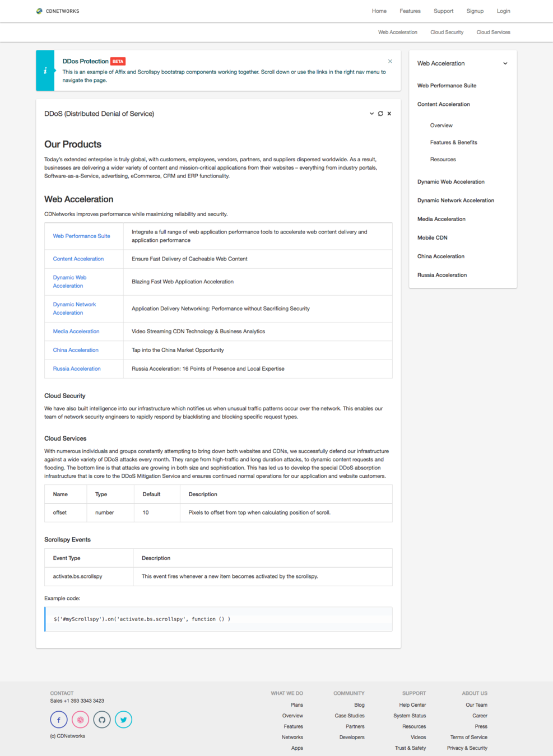Screen dimensions: 553x756
Task: Open China Acceleration table link
Action: pyautogui.click(x=76, y=350)
